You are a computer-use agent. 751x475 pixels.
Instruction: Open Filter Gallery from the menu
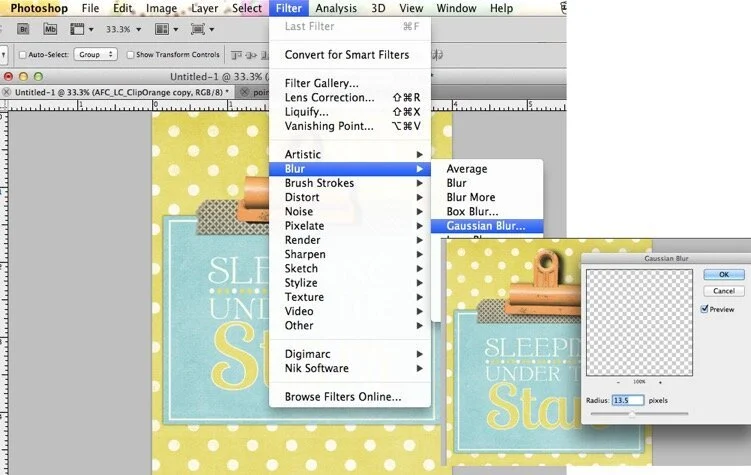click(350, 83)
